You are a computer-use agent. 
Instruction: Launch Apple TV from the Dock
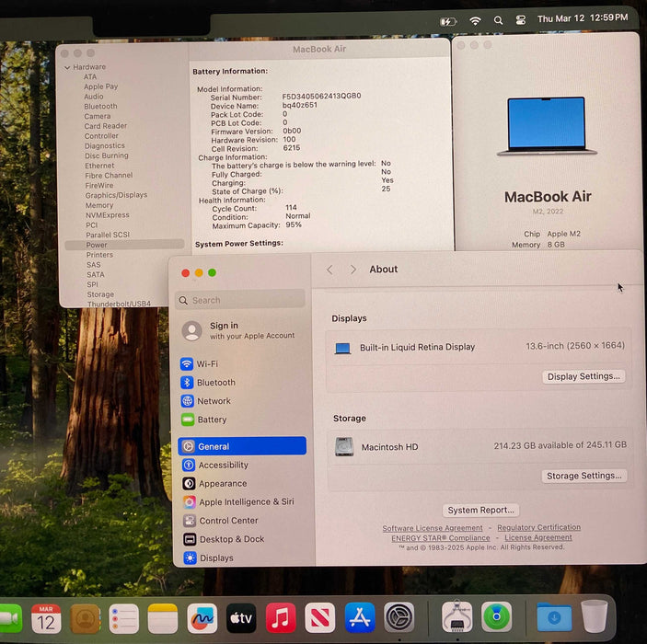(x=241, y=618)
